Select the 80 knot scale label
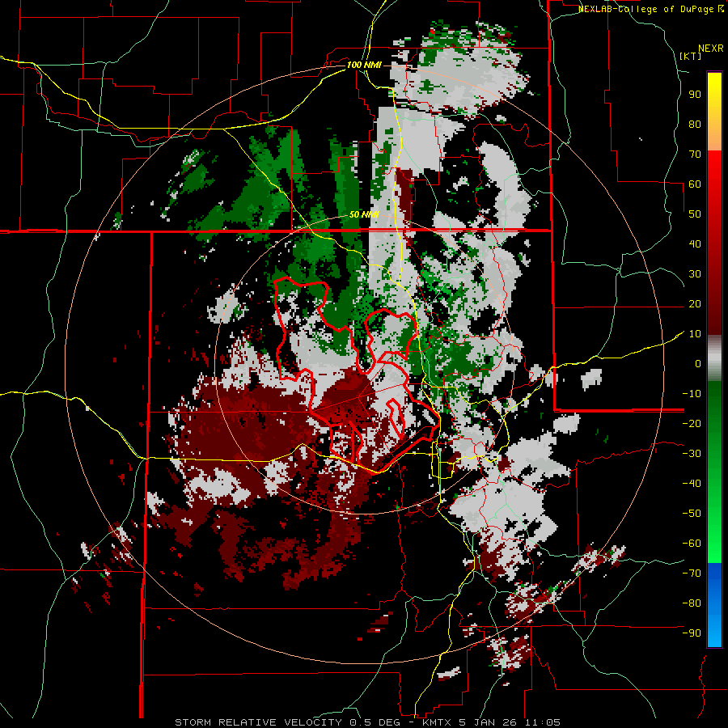The image size is (728, 728). pos(695,125)
